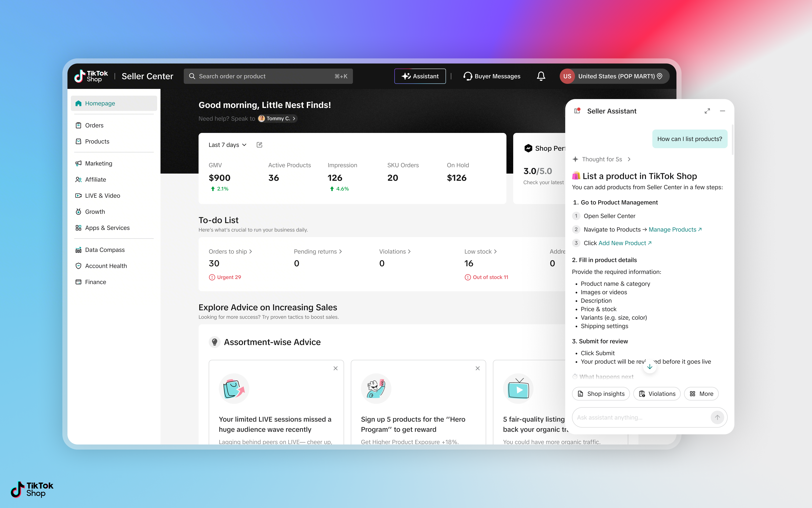Click the More chip in assistant
Image resolution: width=812 pixels, height=508 pixels.
coord(701,394)
